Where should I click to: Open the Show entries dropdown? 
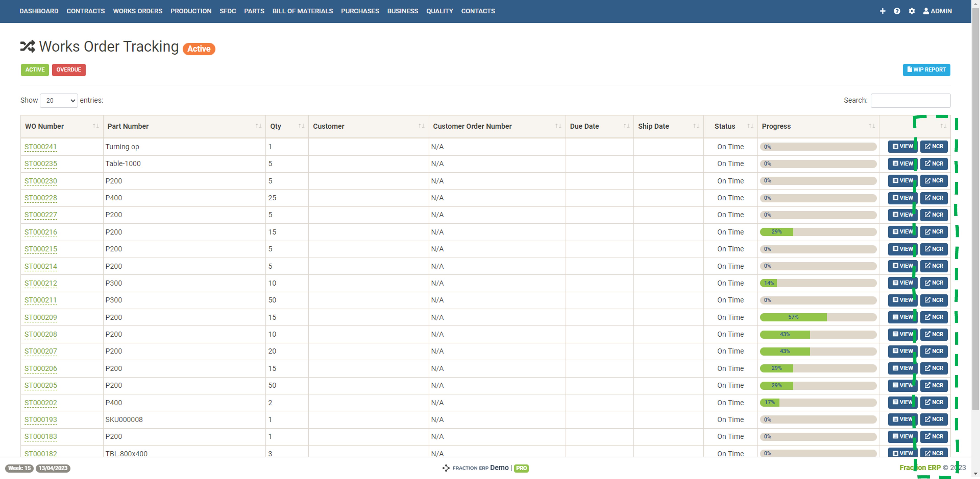click(x=59, y=100)
